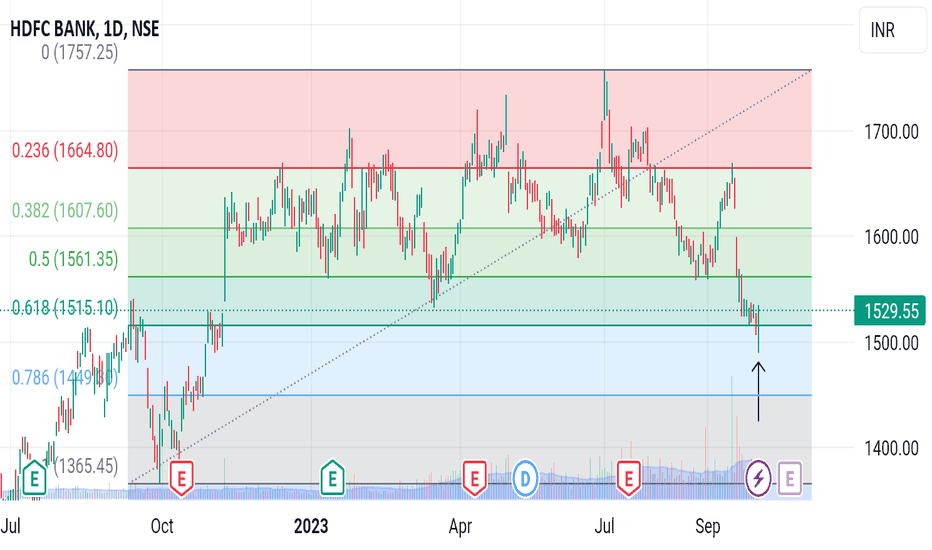Image resolution: width=932 pixels, height=550 pixels.
Task: Click the purple lightning bolt event marker
Action: coord(758,478)
